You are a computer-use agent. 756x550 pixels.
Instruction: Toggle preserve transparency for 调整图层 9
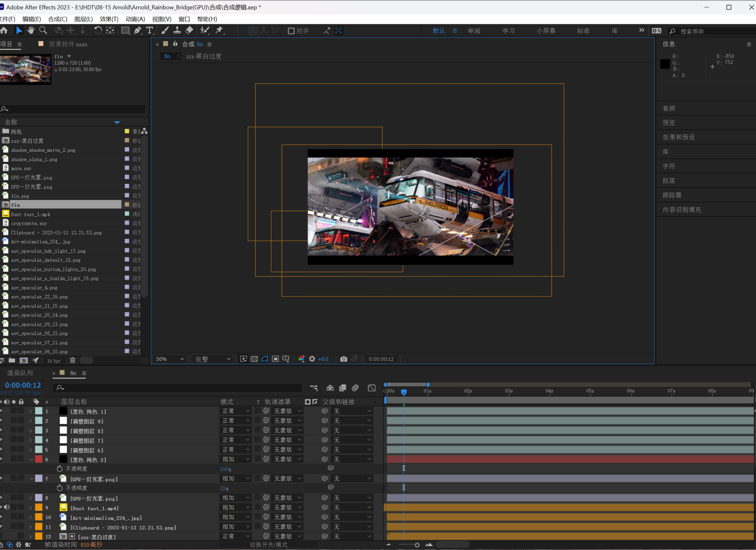(x=258, y=421)
